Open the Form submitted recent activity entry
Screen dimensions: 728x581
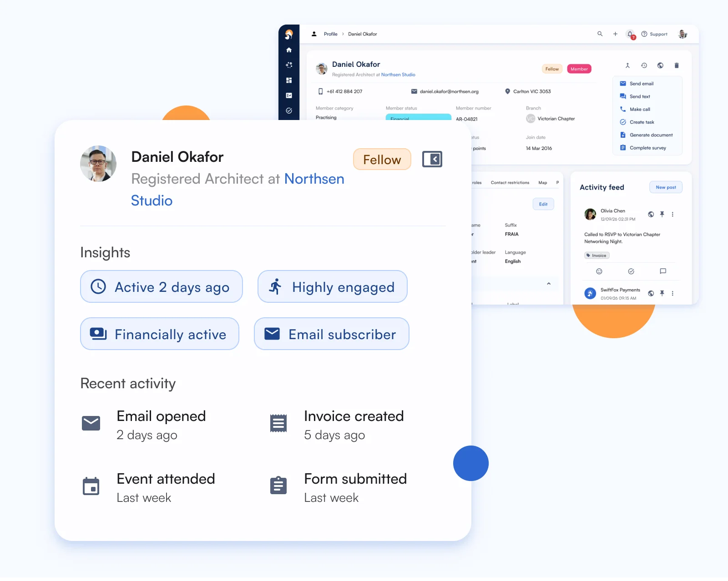pyautogui.click(x=338, y=488)
